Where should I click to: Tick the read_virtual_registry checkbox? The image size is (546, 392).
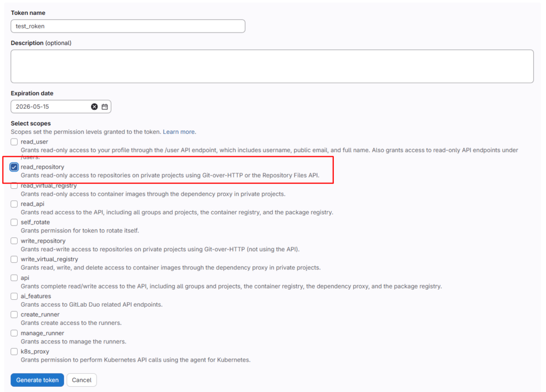(x=14, y=186)
